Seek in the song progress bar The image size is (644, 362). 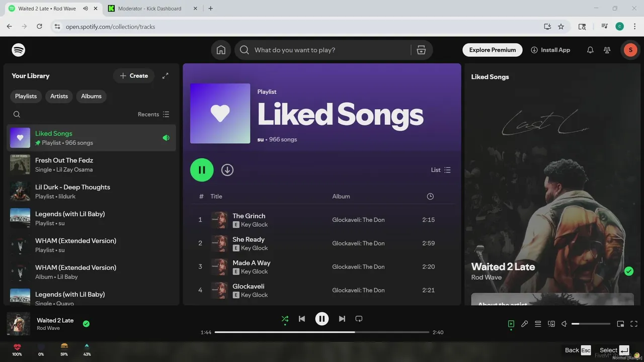pyautogui.click(x=322, y=332)
